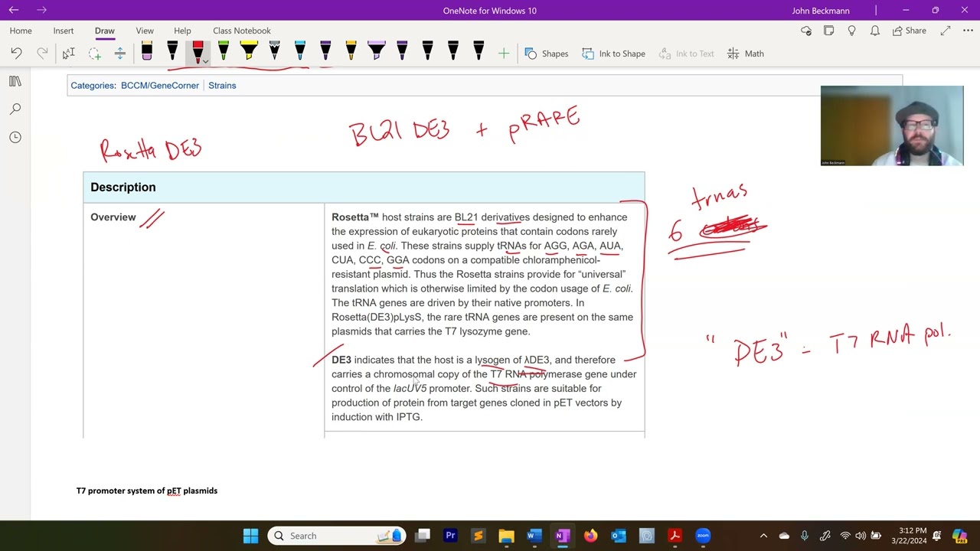
Task: Select the green pen
Action: 224,52
